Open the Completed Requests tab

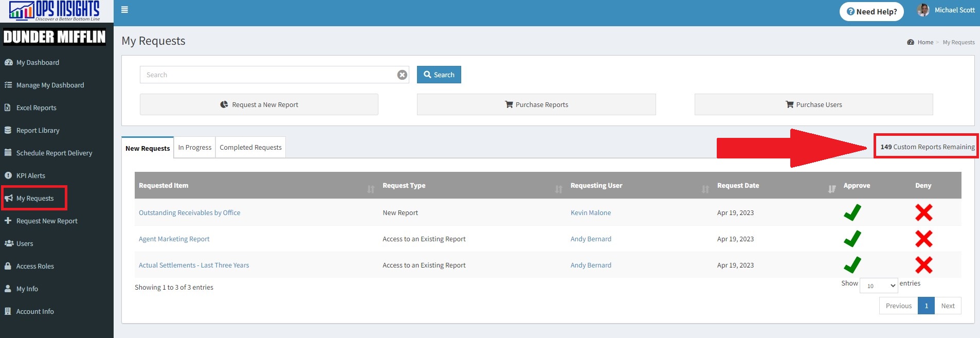coord(250,148)
